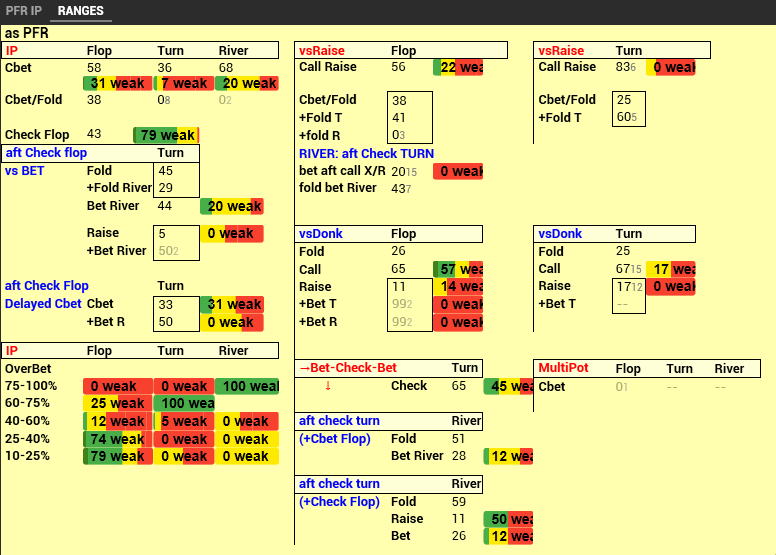Screen dimensions: 776x555
Task: Select the green 100 weak bar in 75-100% row
Action: pyautogui.click(x=248, y=386)
